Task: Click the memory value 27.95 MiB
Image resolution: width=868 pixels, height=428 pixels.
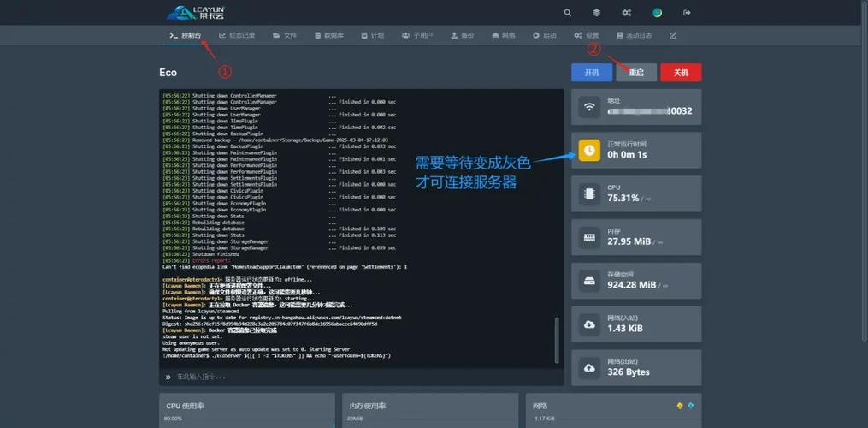Action: coord(629,241)
